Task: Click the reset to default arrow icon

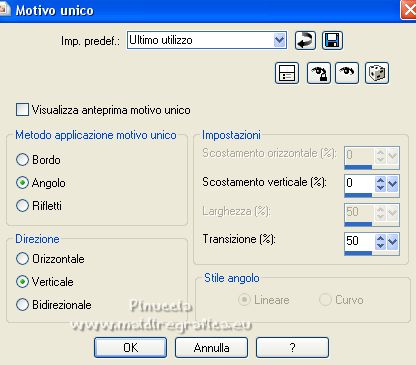Action: (305, 41)
